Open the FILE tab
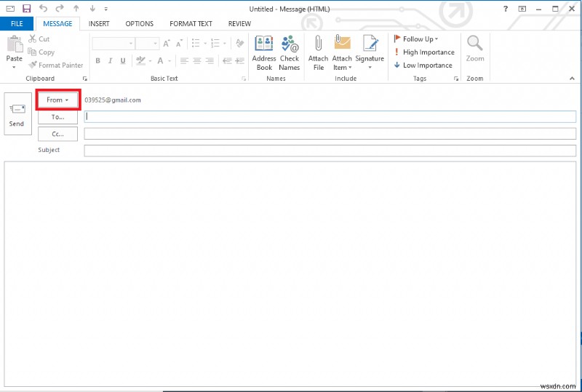 click(x=17, y=24)
